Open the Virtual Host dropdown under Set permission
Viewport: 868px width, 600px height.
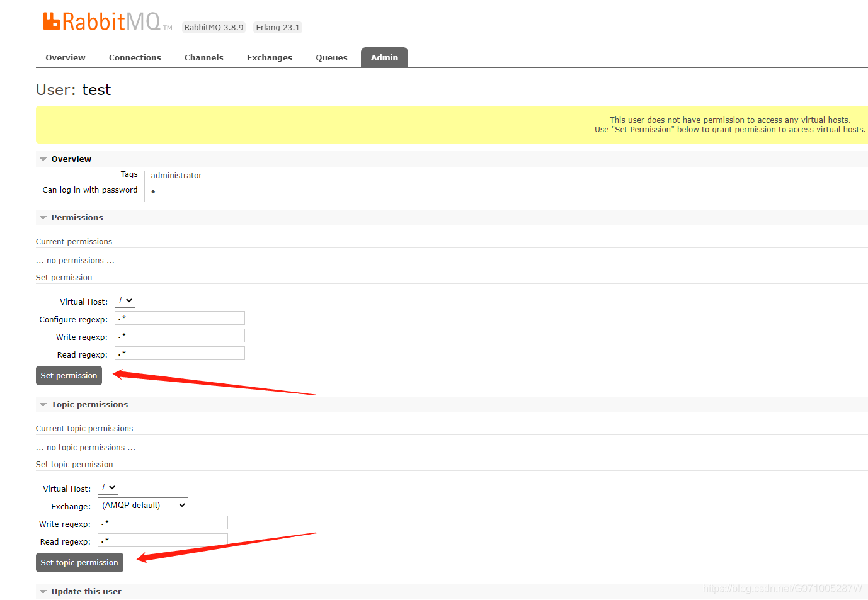(124, 300)
